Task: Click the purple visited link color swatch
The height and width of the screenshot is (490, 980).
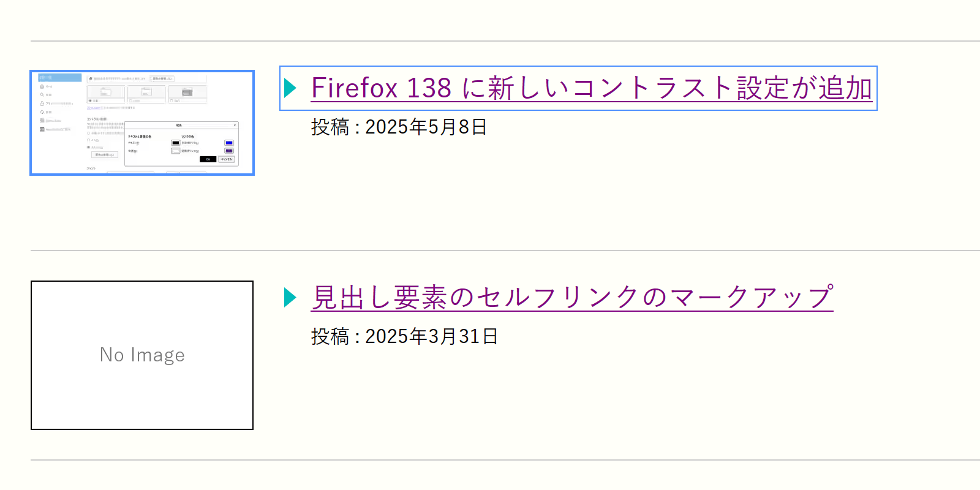Action: (x=229, y=151)
